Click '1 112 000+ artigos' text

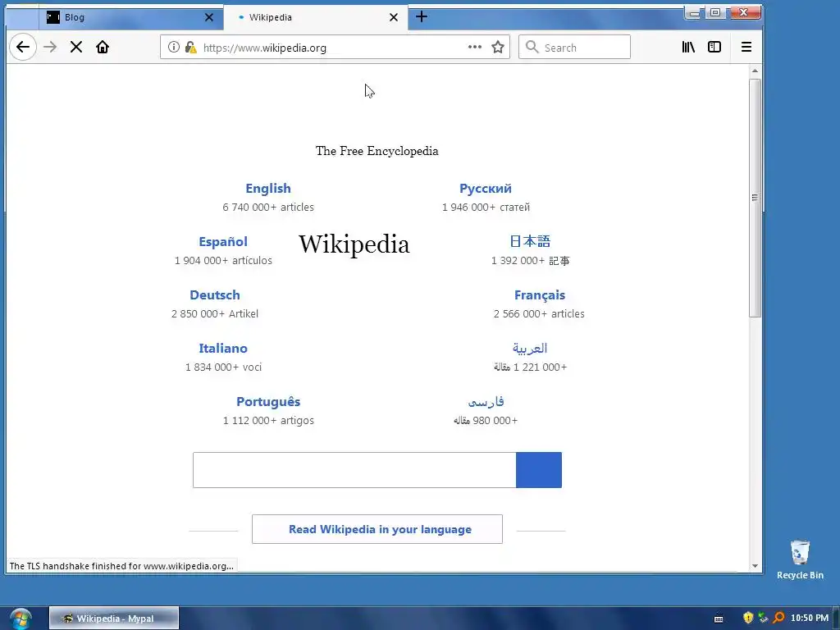(x=268, y=421)
